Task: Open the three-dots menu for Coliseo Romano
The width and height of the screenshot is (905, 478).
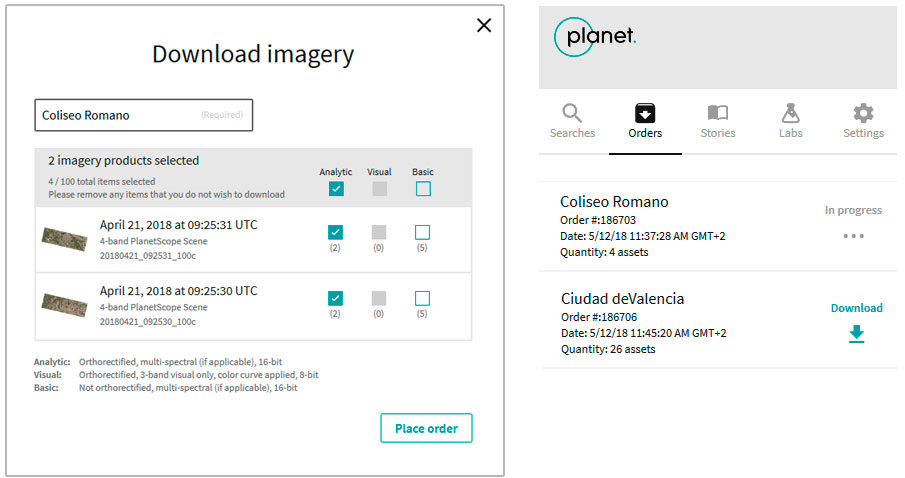Action: pyautogui.click(x=853, y=236)
